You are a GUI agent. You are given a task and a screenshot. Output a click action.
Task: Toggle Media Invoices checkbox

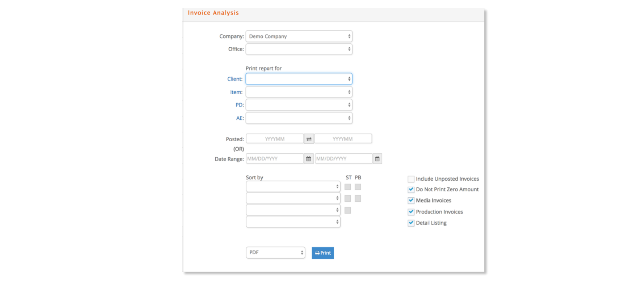tap(411, 201)
